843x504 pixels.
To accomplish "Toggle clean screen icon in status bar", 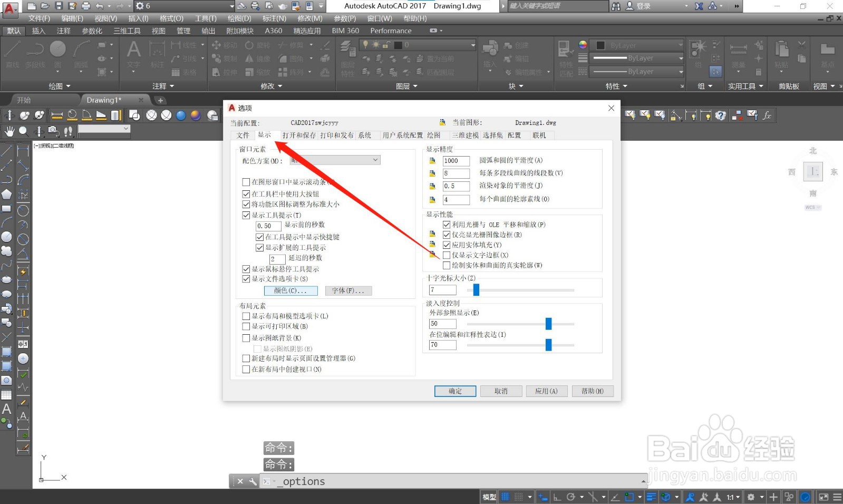I will pyautogui.click(x=823, y=497).
